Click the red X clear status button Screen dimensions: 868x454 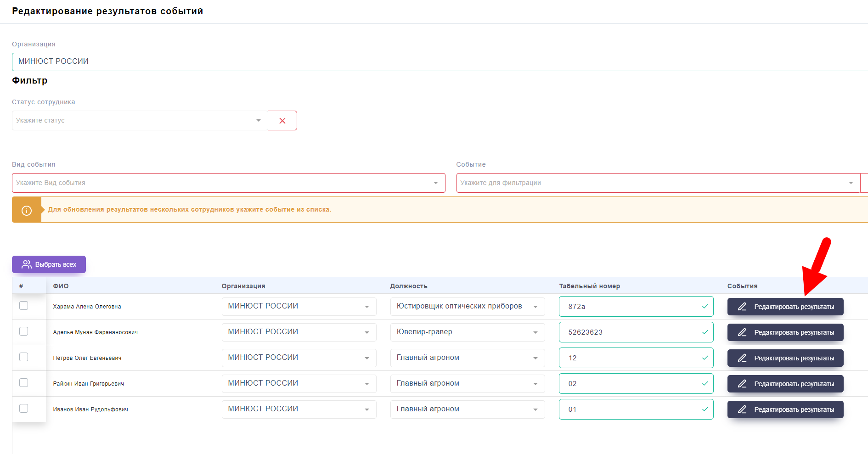[282, 121]
